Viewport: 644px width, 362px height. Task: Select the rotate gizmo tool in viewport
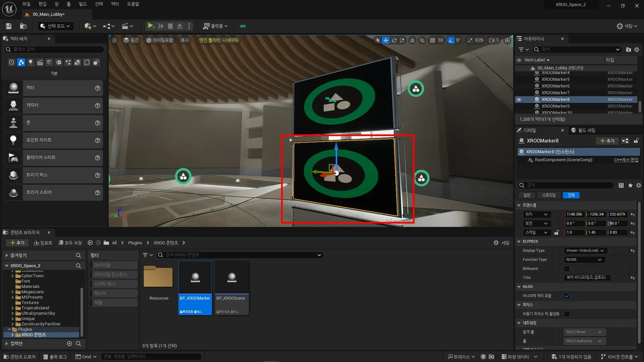tap(394, 40)
